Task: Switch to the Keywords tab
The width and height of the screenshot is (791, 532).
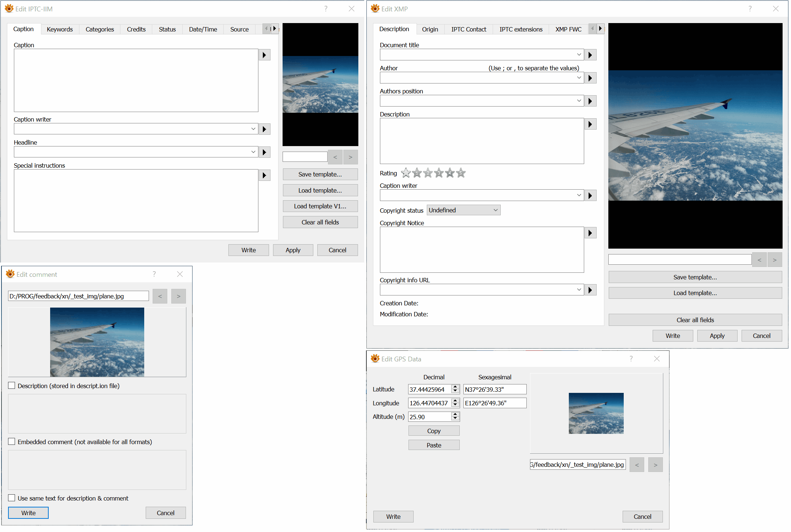Action: point(60,29)
